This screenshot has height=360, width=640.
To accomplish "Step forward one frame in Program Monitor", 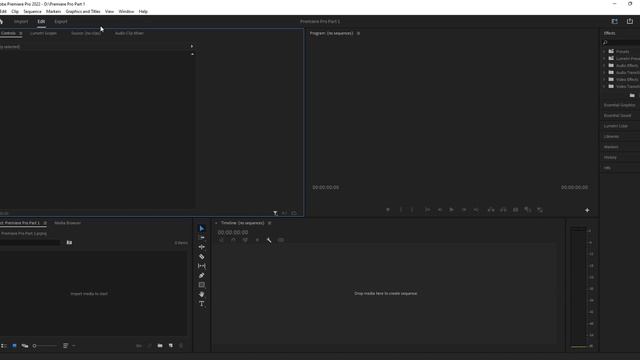I will click(x=464, y=210).
